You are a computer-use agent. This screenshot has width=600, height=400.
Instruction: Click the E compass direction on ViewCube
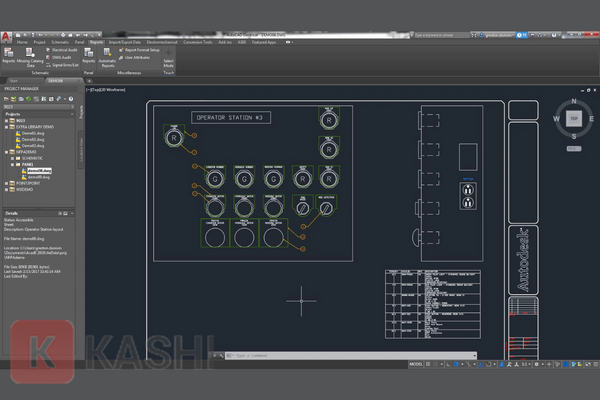(x=592, y=119)
